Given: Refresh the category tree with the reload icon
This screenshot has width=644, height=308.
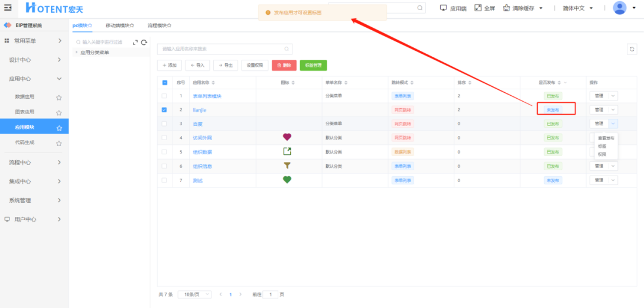Looking at the screenshot, I should 144,43.
